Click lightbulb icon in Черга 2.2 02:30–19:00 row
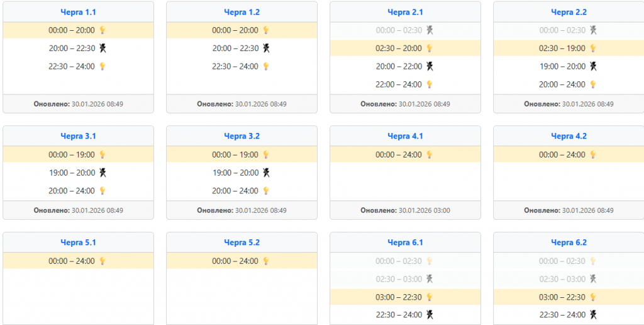644x325 pixels. point(593,48)
